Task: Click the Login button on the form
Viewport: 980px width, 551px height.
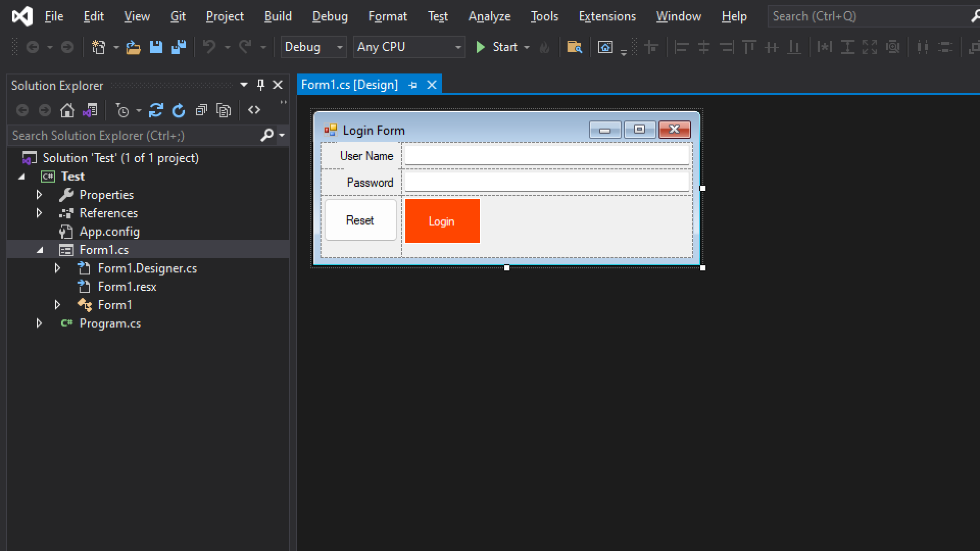Action: [x=442, y=221]
